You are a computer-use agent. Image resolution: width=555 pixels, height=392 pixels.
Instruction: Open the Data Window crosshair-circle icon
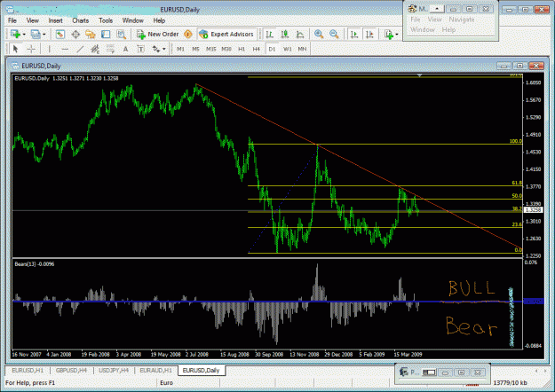(x=75, y=35)
